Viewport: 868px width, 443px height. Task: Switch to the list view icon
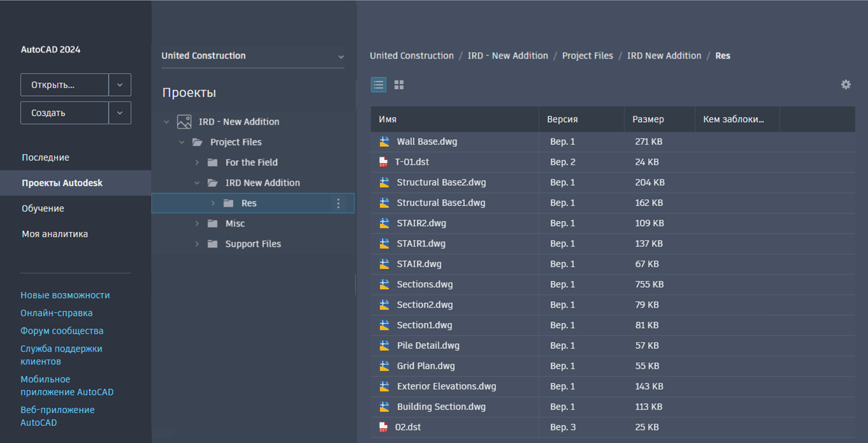click(379, 85)
